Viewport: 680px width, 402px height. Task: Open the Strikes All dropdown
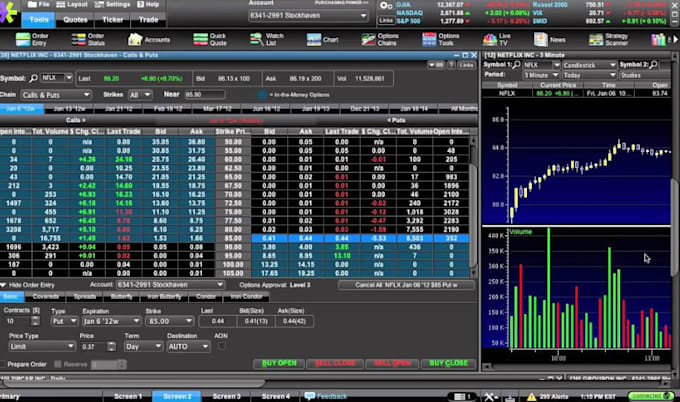pos(140,95)
